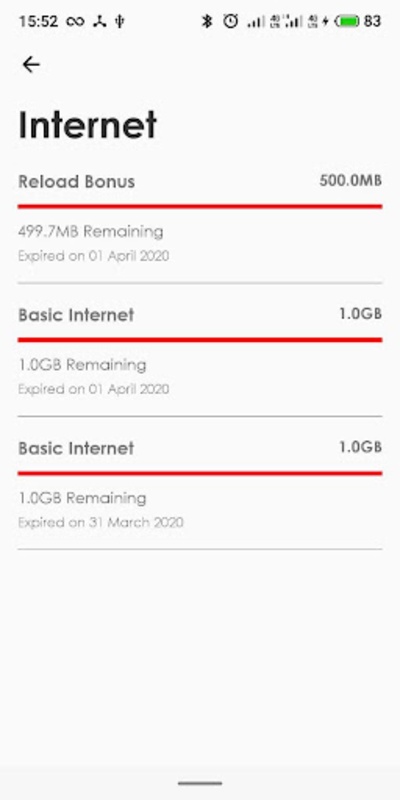Viewport: 400px width, 800px height.
Task: Tap the battery indicator icon
Action: [x=348, y=21]
